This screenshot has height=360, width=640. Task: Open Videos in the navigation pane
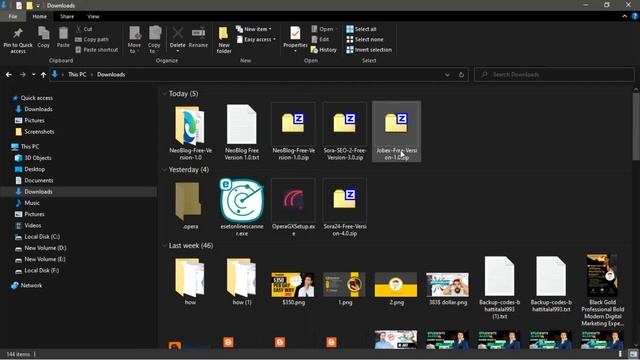[32, 225]
